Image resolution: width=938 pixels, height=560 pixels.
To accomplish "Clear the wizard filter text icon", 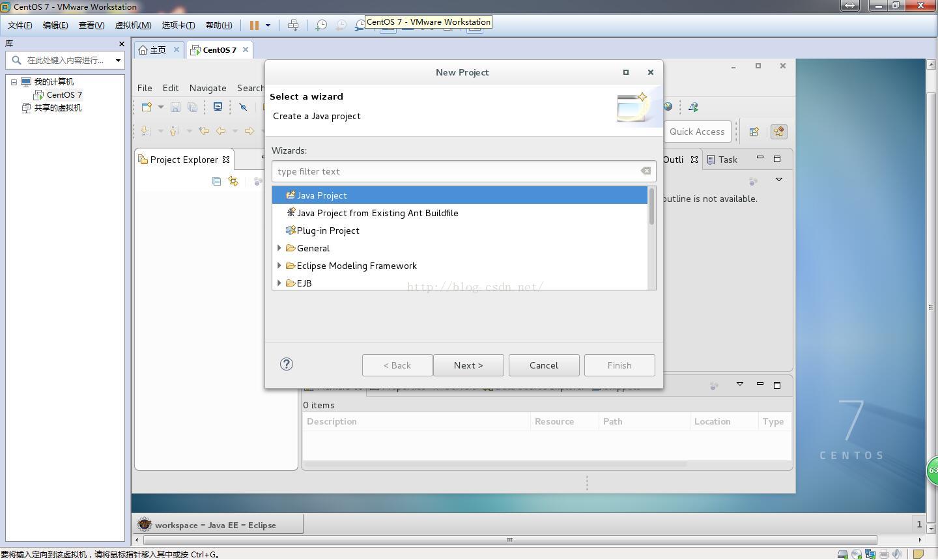I will coord(646,171).
